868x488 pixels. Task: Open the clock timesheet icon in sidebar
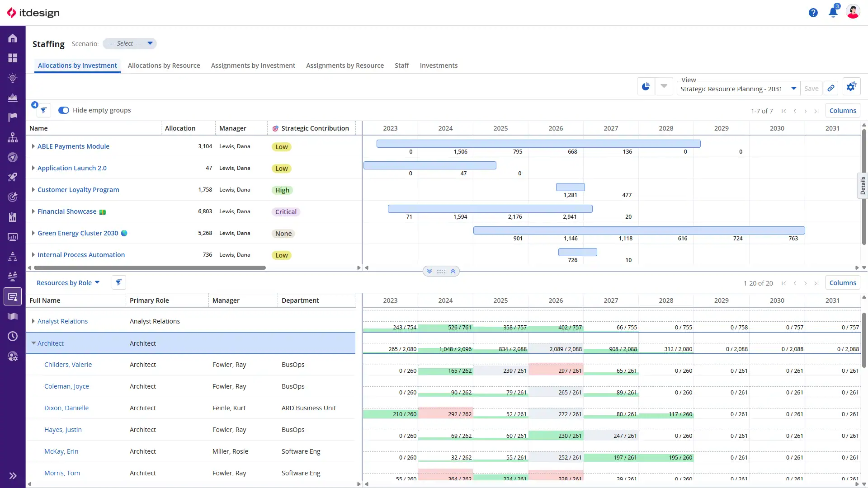click(13, 336)
